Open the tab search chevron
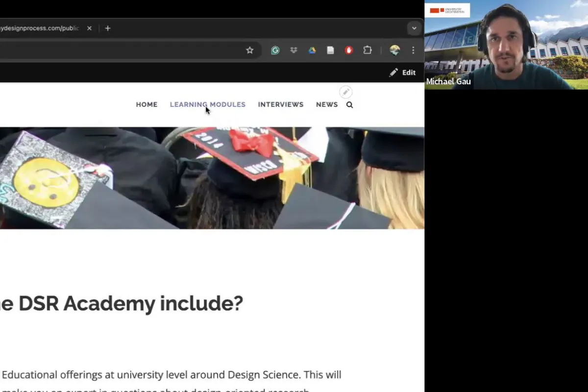 click(x=414, y=28)
